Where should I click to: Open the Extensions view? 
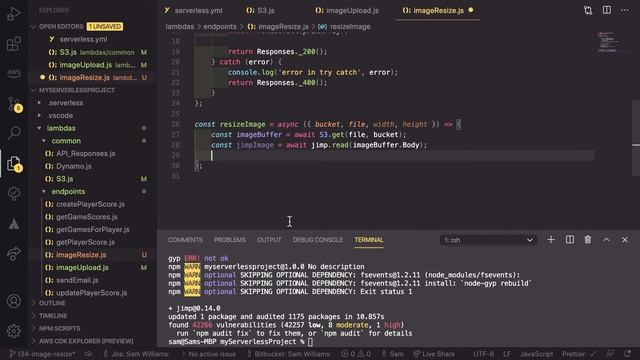point(13,44)
